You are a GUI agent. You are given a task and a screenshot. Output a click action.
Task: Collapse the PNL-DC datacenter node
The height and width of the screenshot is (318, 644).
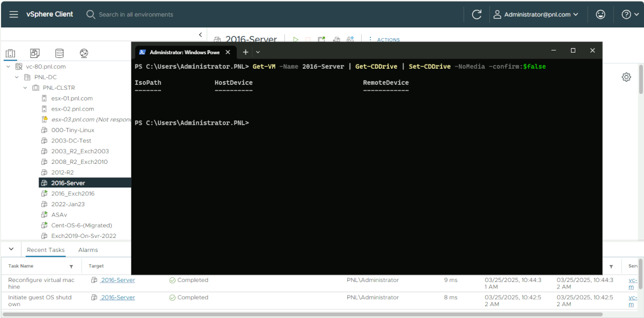click(x=17, y=77)
